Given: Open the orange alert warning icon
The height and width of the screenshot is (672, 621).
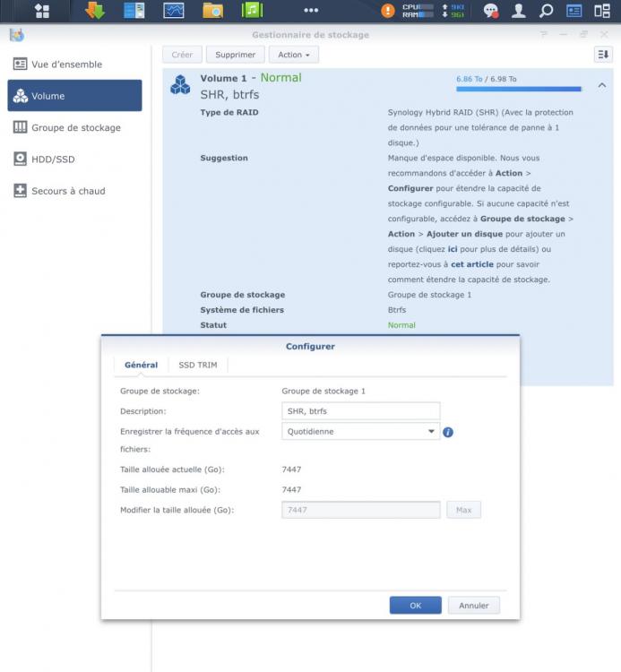Looking at the screenshot, I should pos(388,11).
